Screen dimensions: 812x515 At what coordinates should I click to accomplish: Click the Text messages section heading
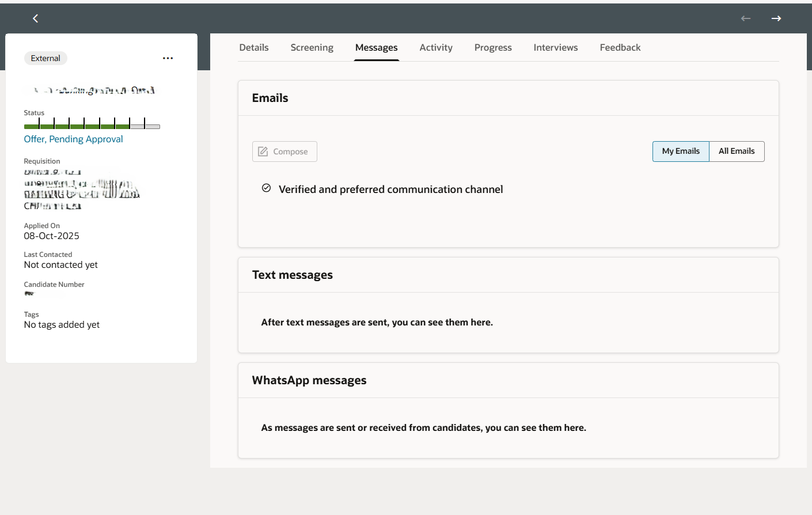click(293, 275)
